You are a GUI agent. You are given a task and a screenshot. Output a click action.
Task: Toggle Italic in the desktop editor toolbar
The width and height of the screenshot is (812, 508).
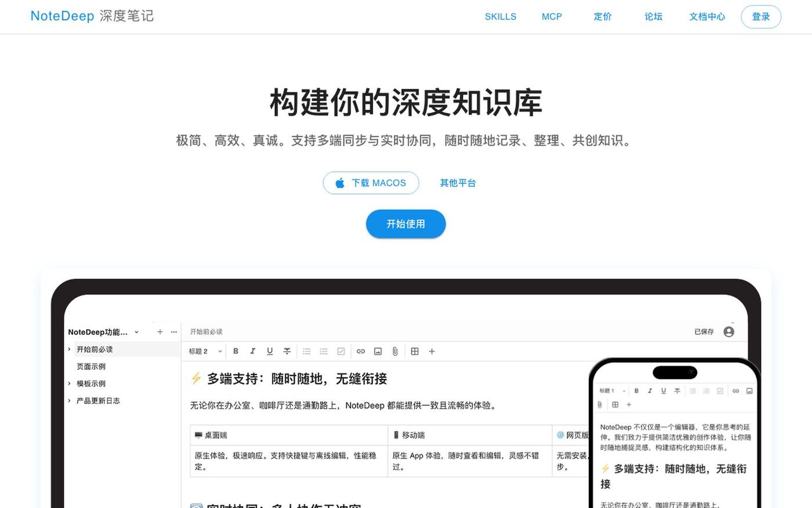tap(252, 351)
